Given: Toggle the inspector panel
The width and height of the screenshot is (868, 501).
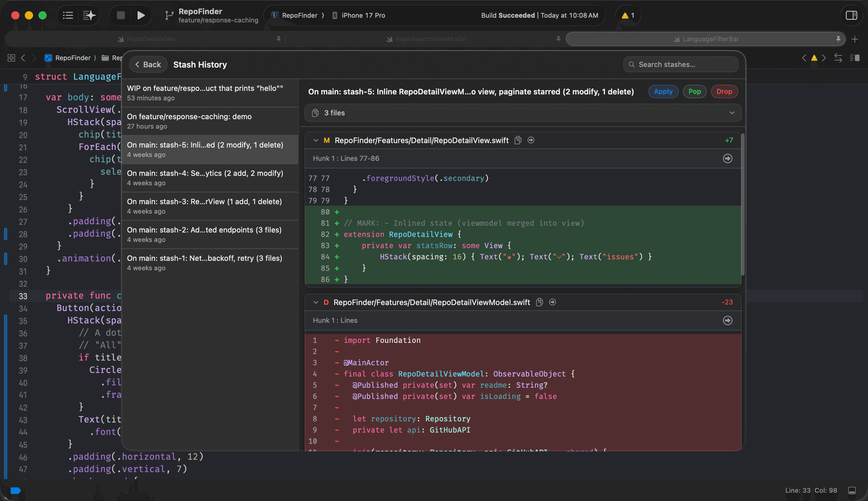Looking at the screenshot, I should tap(851, 15).
